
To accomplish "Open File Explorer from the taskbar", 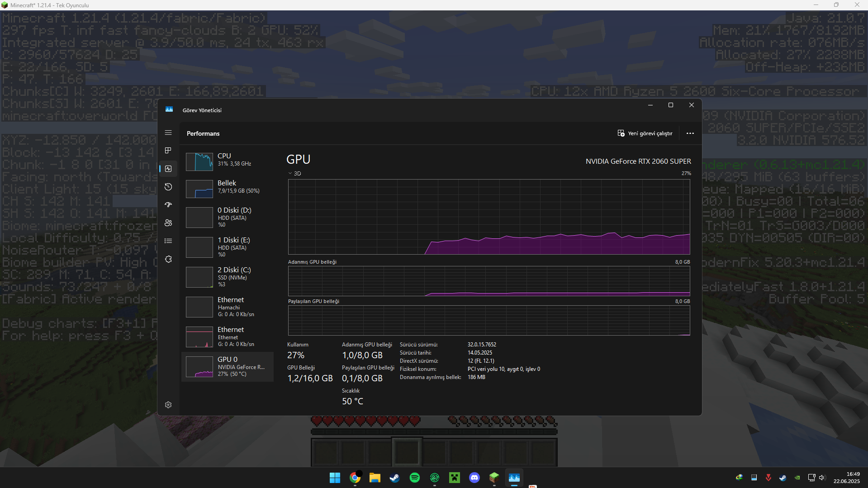I will coord(375,478).
